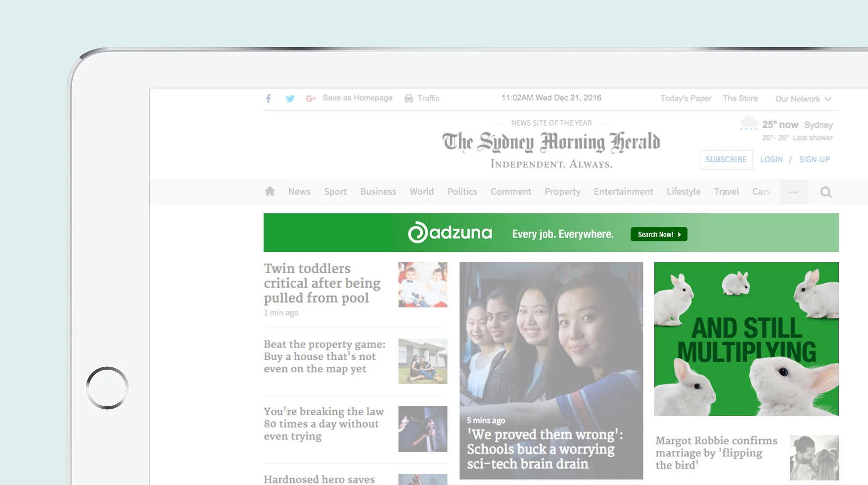Read You're breaking the law article

coord(323,424)
